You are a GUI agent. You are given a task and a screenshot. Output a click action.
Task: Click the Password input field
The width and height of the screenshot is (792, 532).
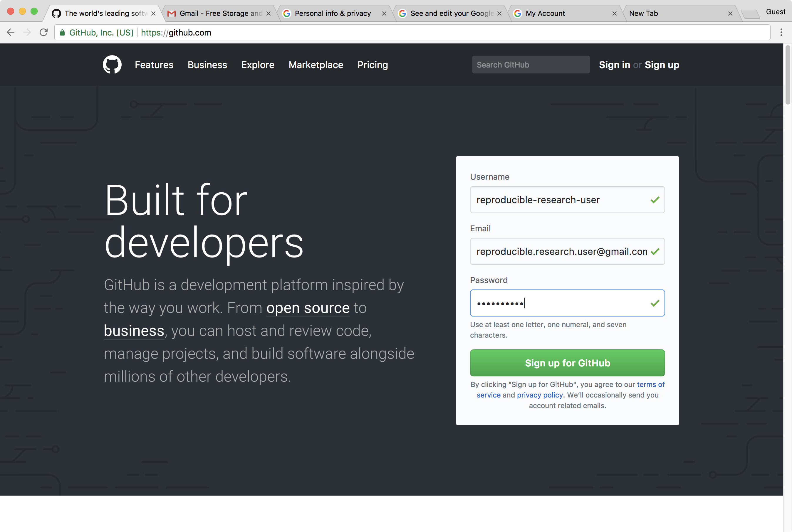tap(567, 303)
